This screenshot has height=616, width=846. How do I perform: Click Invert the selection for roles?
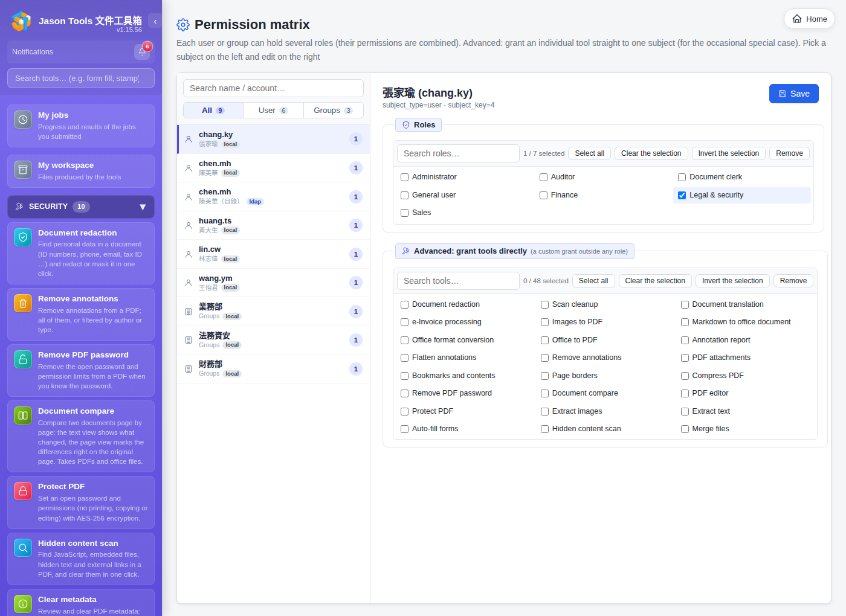pyautogui.click(x=728, y=153)
